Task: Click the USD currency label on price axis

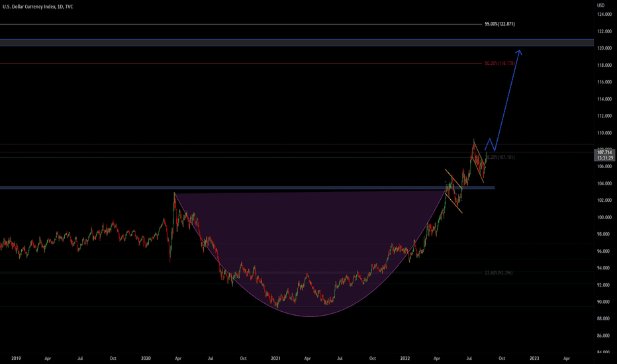Action: pyautogui.click(x=601, y=5)
